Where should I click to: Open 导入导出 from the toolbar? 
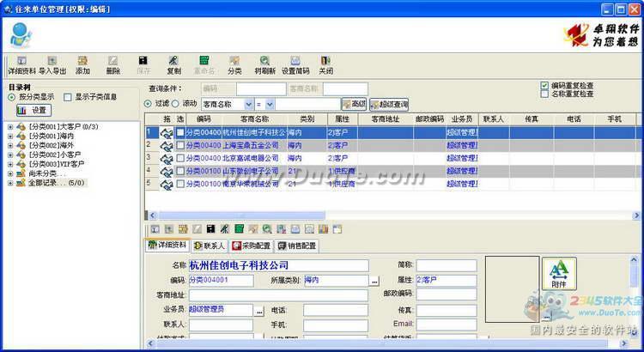tap(52, 64)
